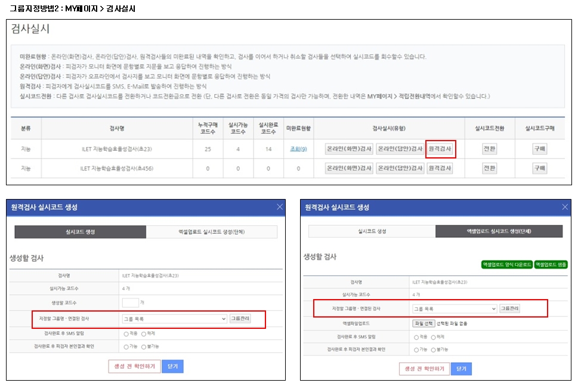Start 온라인(화면)검사 for the 초23 test

(349, 149)
